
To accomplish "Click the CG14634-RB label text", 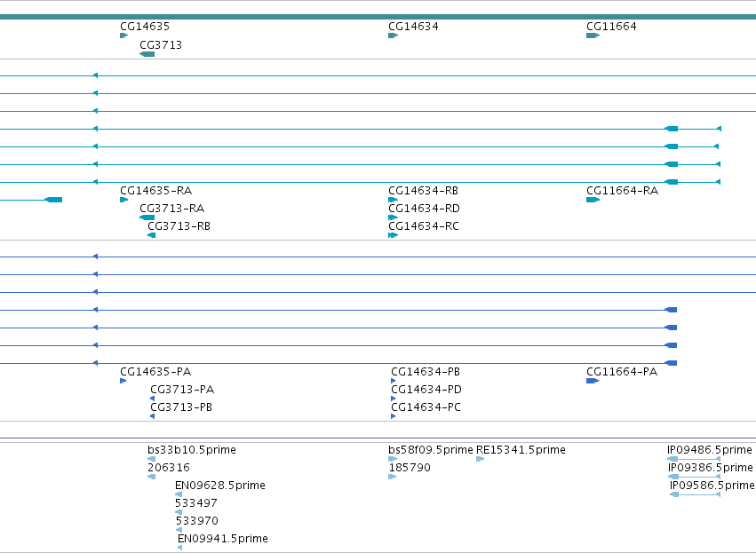I will tap(424, 190).
